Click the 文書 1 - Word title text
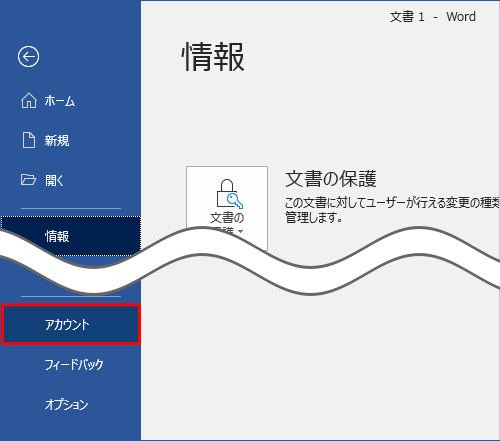 point(433,17)
